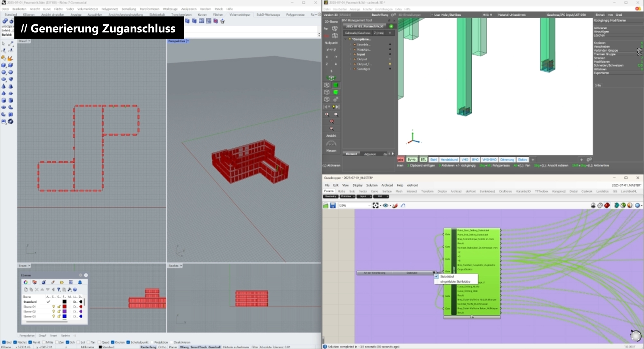Screen dimensions: 644x349
Task: Open the Solution menu in Grasshopper
Action: tap(372, 185)
